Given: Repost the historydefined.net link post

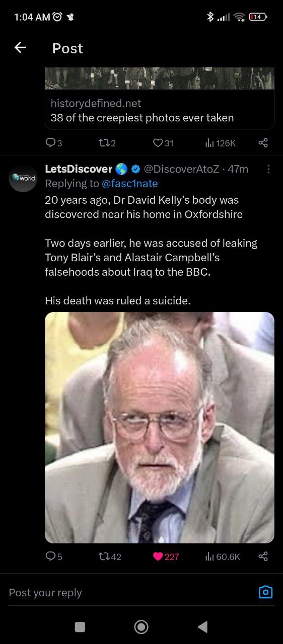Looking at the screenshot, I should pyautogui.click(x=107, y=143).
